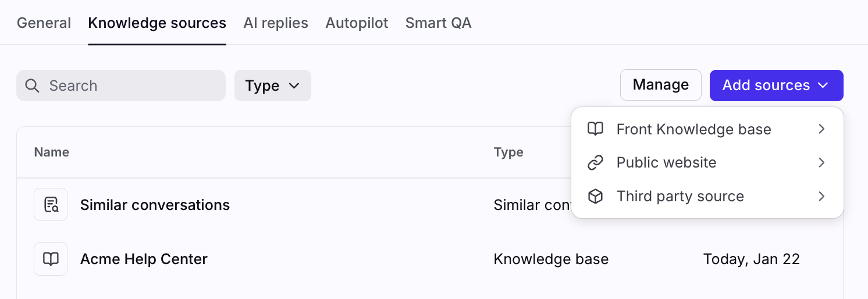Expand the Third party source submenu arrow

pos(821,197)
